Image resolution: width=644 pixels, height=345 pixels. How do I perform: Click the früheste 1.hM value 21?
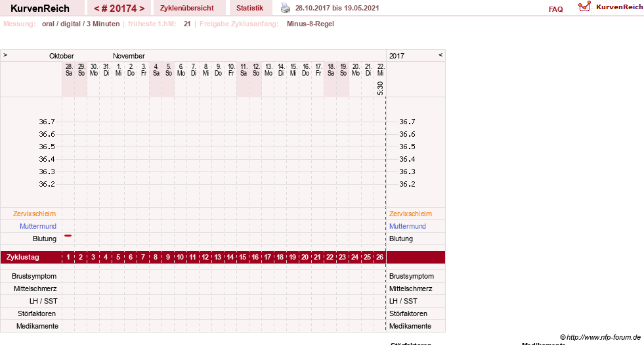click(x=187, y=24)
